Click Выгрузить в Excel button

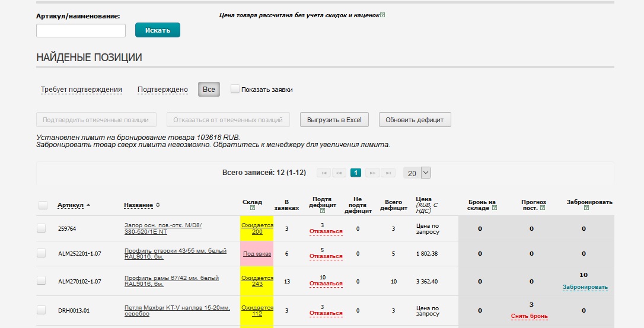(334, 120)
